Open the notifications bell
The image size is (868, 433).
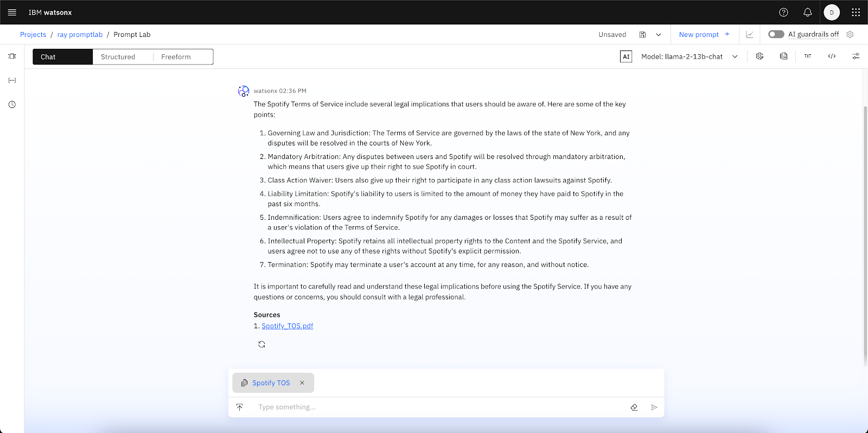(x=807, y=12)
